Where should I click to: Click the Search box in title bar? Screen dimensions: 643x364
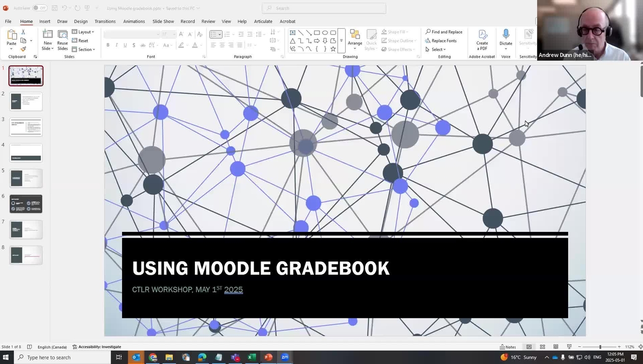[x=324, y=8]
